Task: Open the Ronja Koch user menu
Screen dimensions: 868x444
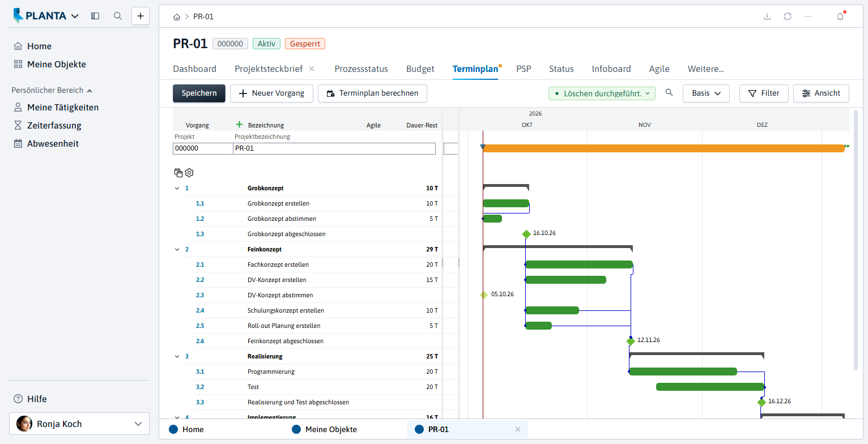Action: coord(79,424)
